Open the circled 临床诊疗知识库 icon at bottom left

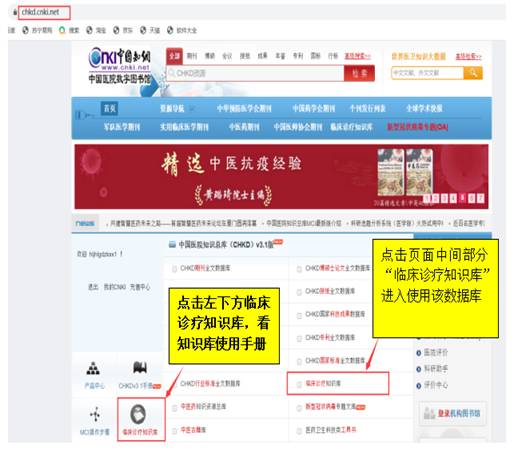coord(138,414)
